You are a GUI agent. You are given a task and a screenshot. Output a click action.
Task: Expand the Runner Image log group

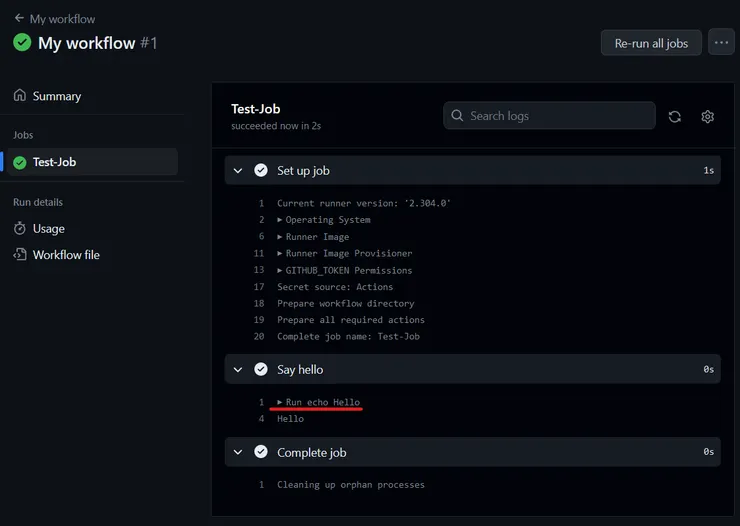(281, 237)
